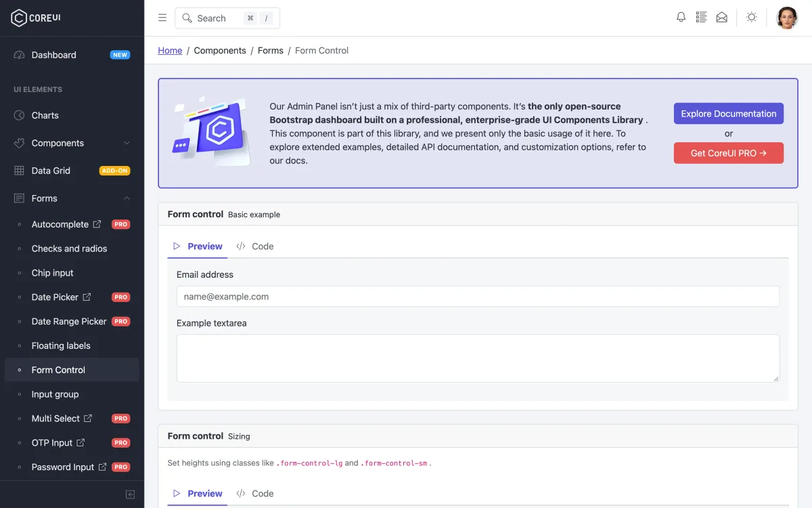This screenshot has width=812, height=508.
Task: Click the play icon of the Basic example Preview tab
Action: [x=177, y=246]
